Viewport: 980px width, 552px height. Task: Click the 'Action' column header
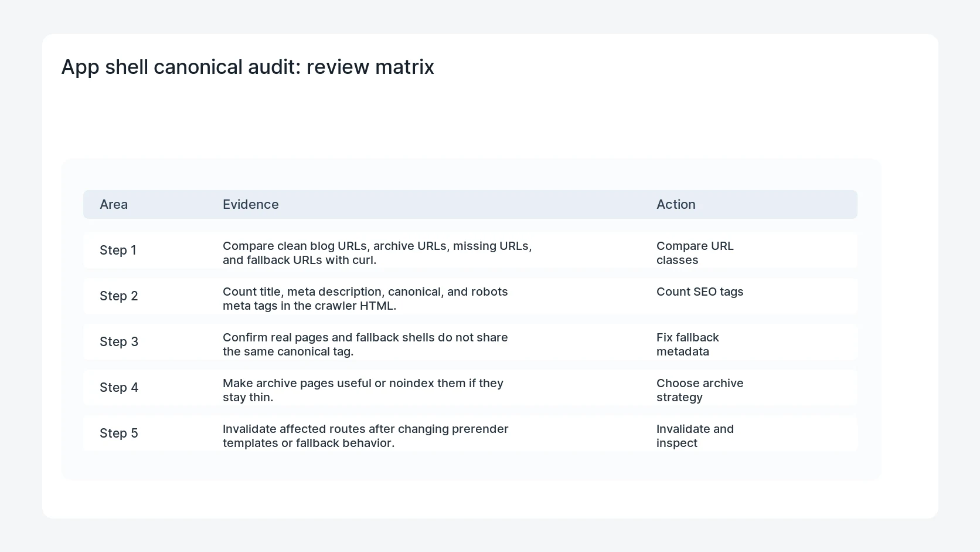coord(676,204)
